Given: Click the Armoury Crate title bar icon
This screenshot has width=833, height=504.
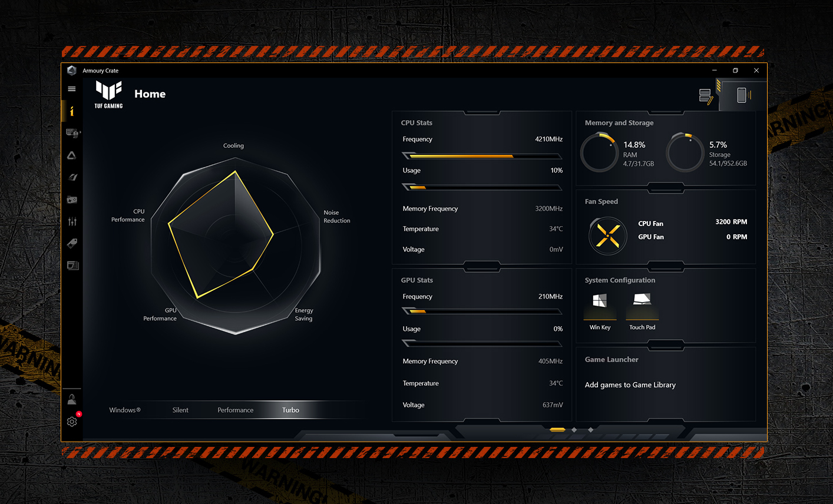Looking at the screenshot, I should (72, 71).
